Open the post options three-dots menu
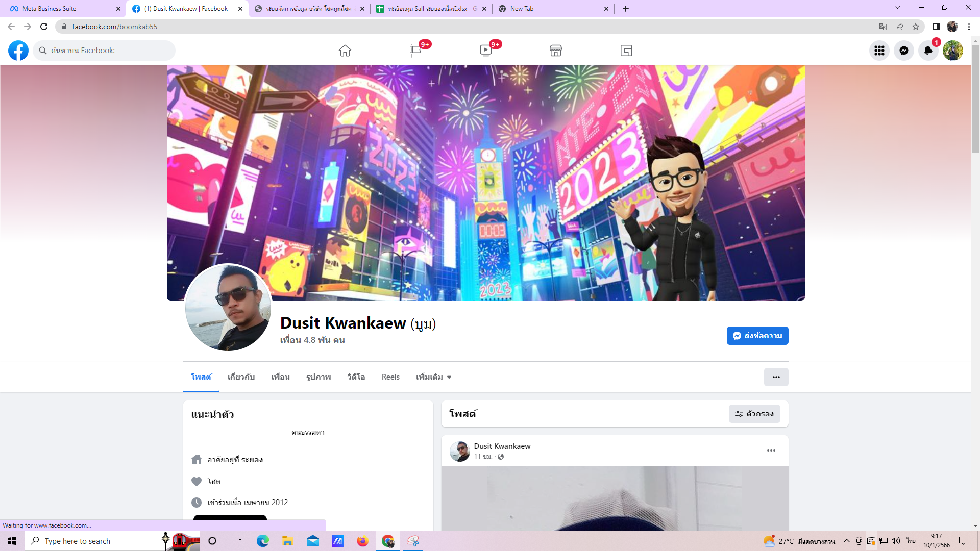The image size is (980, 551). tap(771, 450)
